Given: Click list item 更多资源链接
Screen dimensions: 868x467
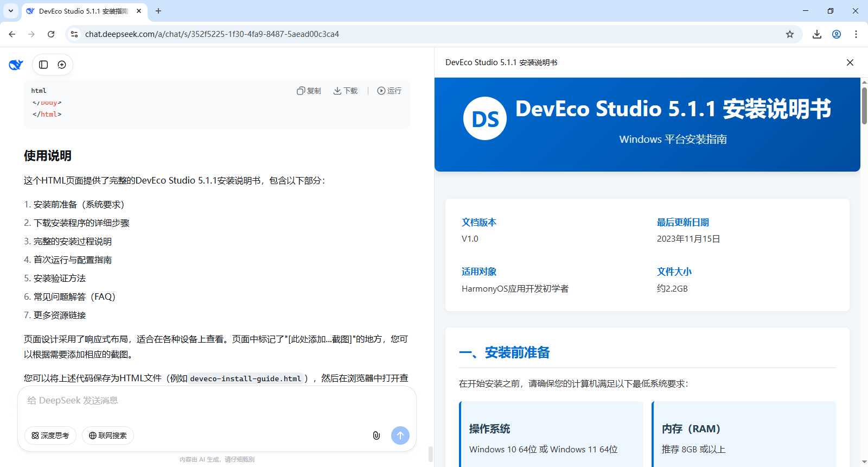Looking at the screenshot, I should [60, 315].
